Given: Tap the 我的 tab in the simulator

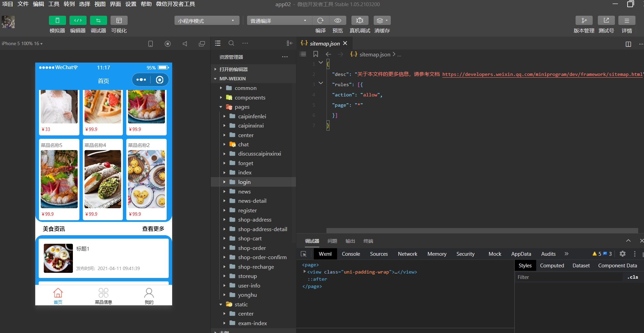Looking at the screenshot, I should pos(149,296).
